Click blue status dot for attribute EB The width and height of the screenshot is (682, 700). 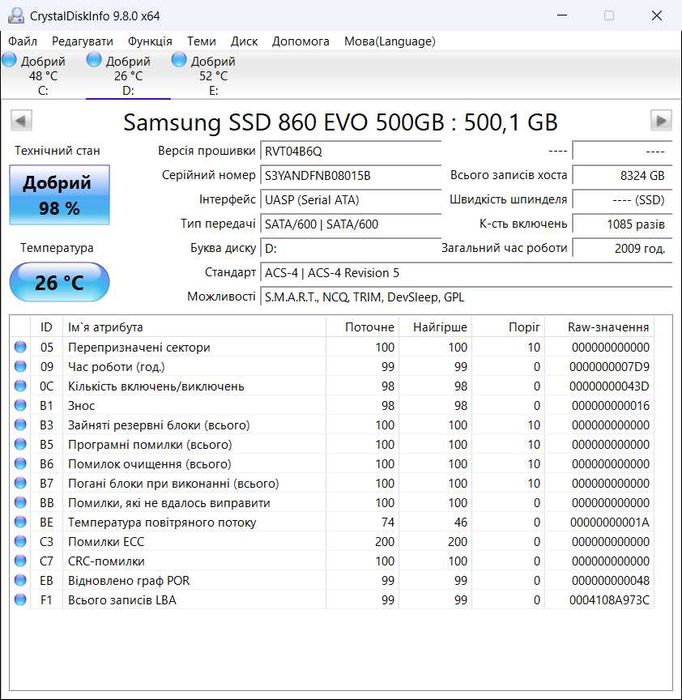tap(20, 580)
